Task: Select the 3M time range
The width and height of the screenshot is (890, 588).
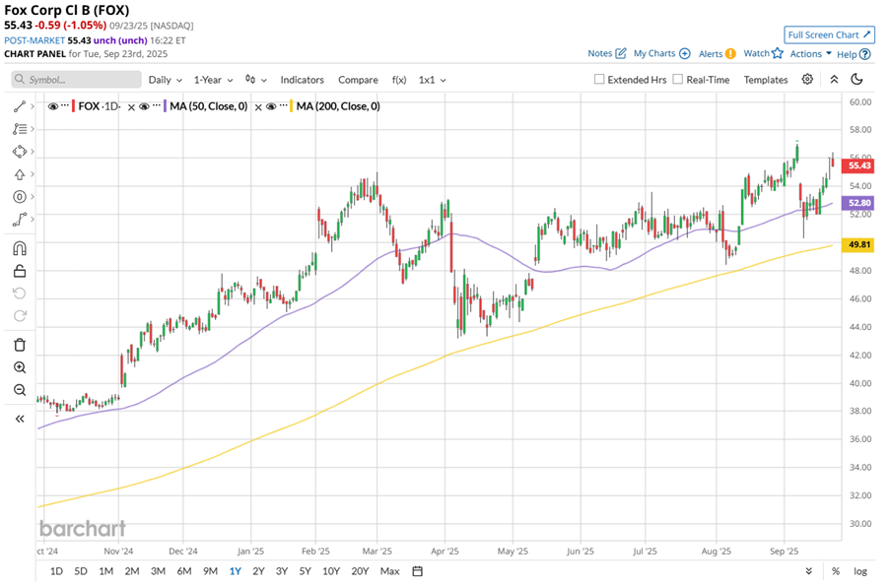Action: point(158,571)
